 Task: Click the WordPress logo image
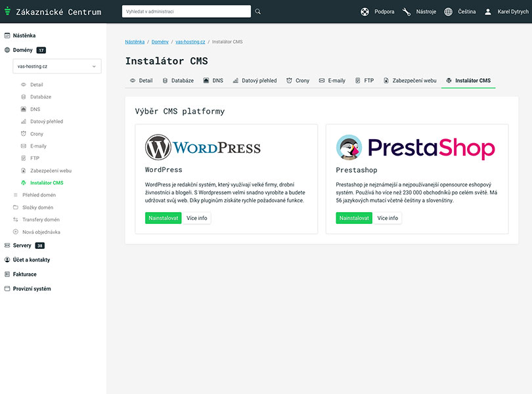click(x=203, y=147)
